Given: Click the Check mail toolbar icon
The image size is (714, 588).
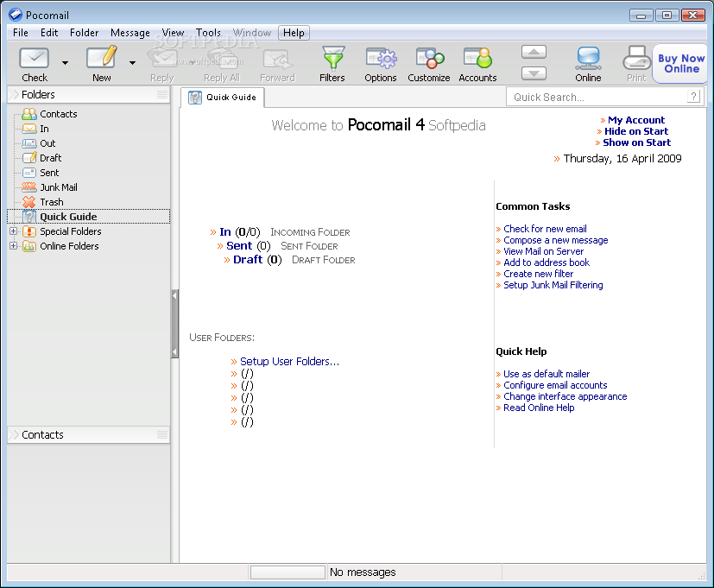Looking at the screenshot, I should pos(35,59).
